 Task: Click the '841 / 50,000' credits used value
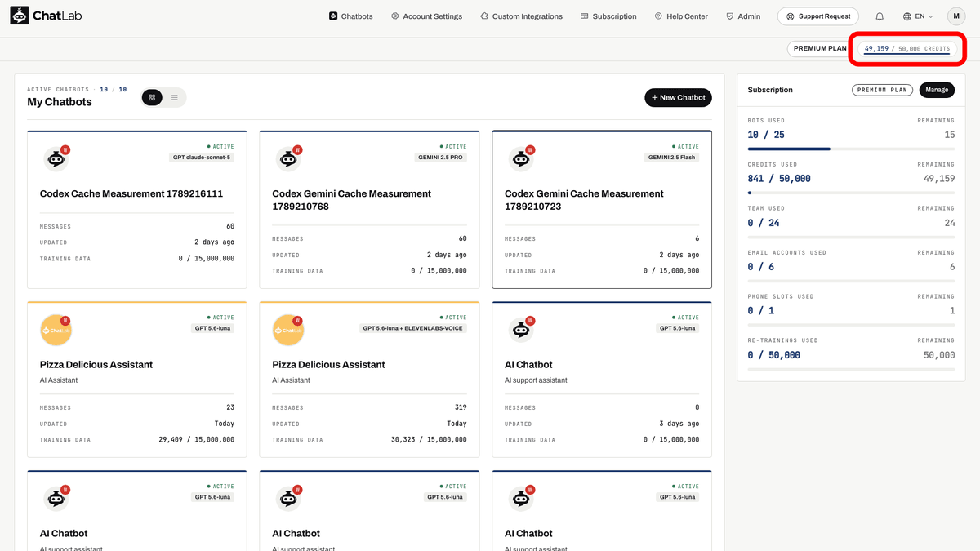tap(779, 179)
